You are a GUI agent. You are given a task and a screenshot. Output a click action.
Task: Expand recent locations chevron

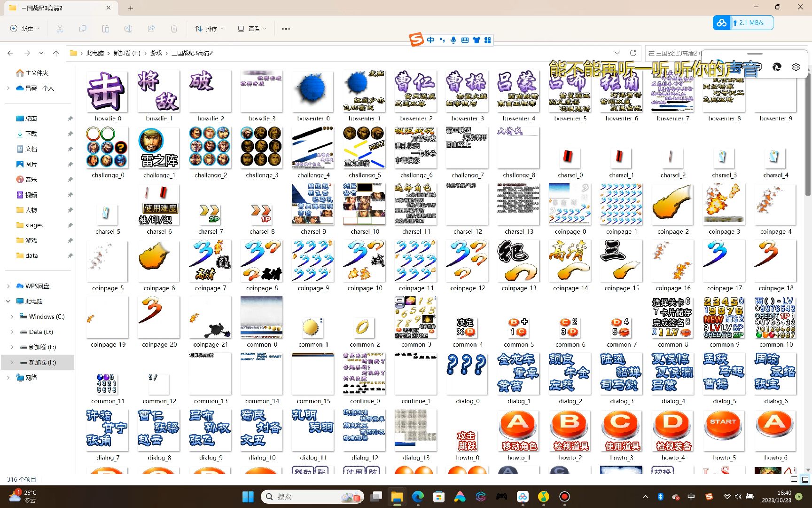tap(41, 53)
